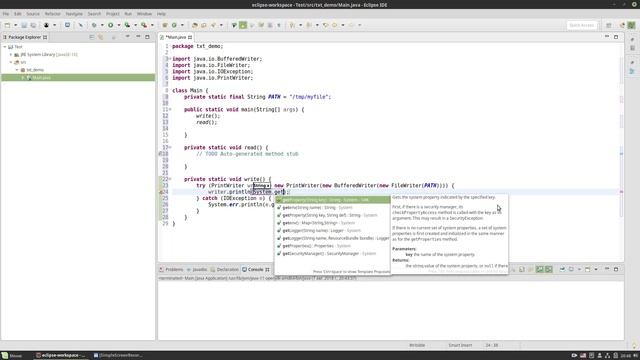Collapse the main method fold at line 11
The height and width of the screenshot is (360, 640).
click(x=170, y=109)
